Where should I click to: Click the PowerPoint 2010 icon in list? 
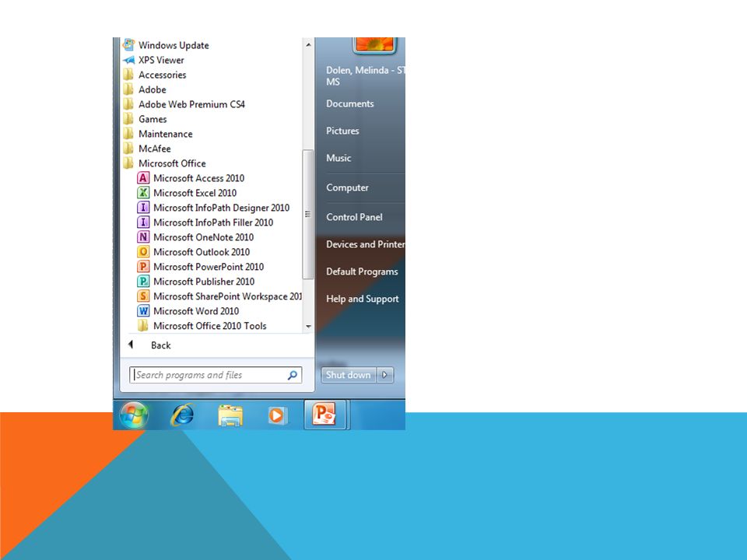[143, 267]
